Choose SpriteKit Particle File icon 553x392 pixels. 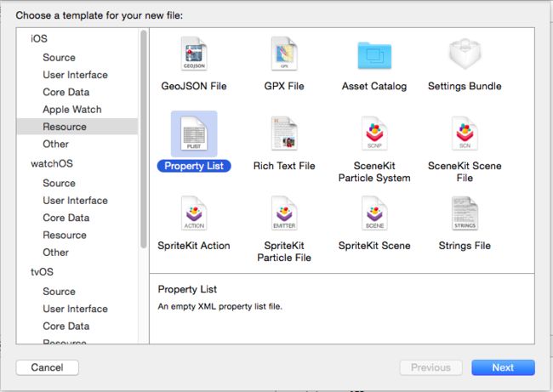coord(284,213)
